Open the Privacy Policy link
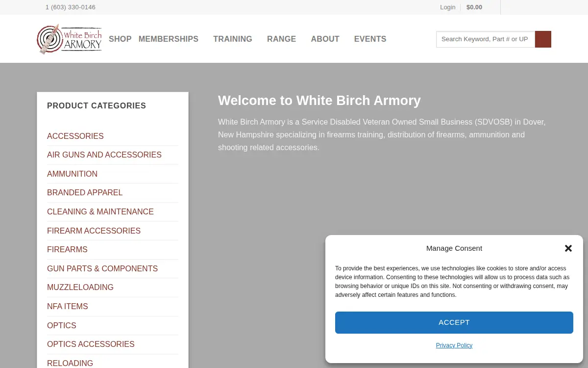Viewport: 588px width, 368px height. [454, 345]
